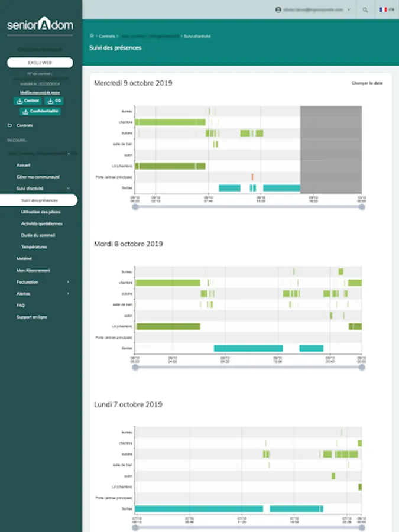Click the Lit (chambre) bar on 9 octobre
Viewport: 399px width, 532px height.
[x=170, y=166]
